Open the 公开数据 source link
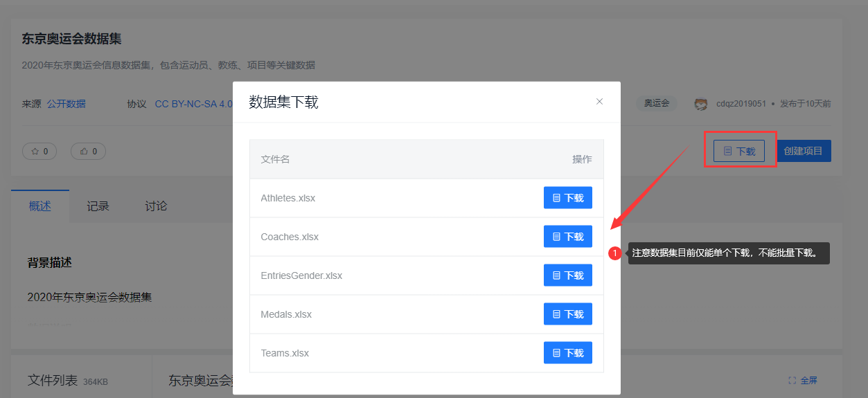This screenshot has height=398, width=868. point(67,104)
